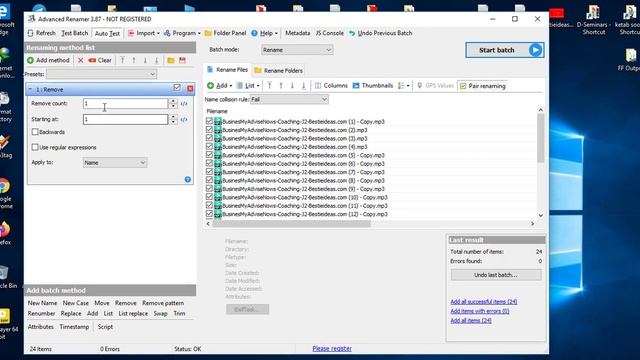Enable the Backwards checkbox
Viewport: 640px width, 360px height.
(x=35, y=132)
